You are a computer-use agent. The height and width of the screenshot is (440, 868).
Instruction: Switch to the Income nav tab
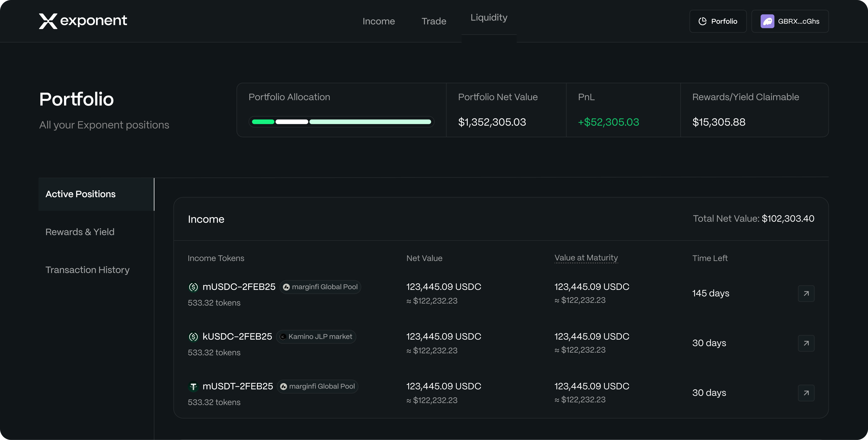(x=378, y=21)
